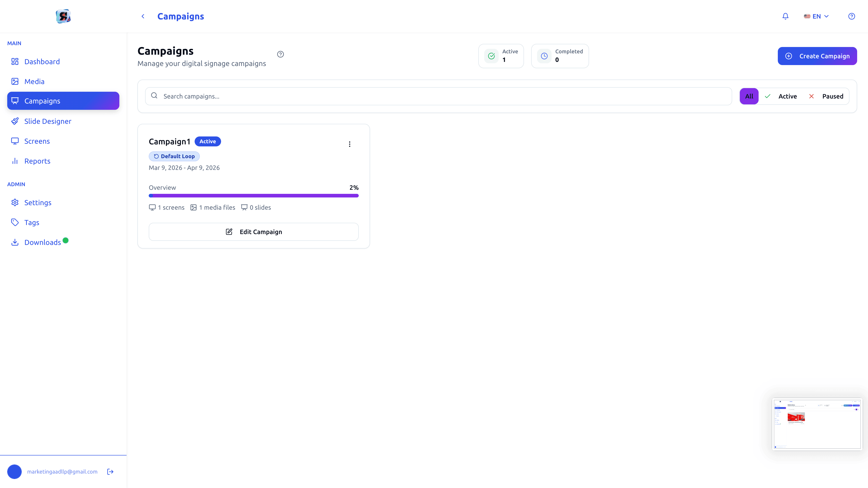
Task: Click the app logo in the sidebar
Action: tap(63, 16)
